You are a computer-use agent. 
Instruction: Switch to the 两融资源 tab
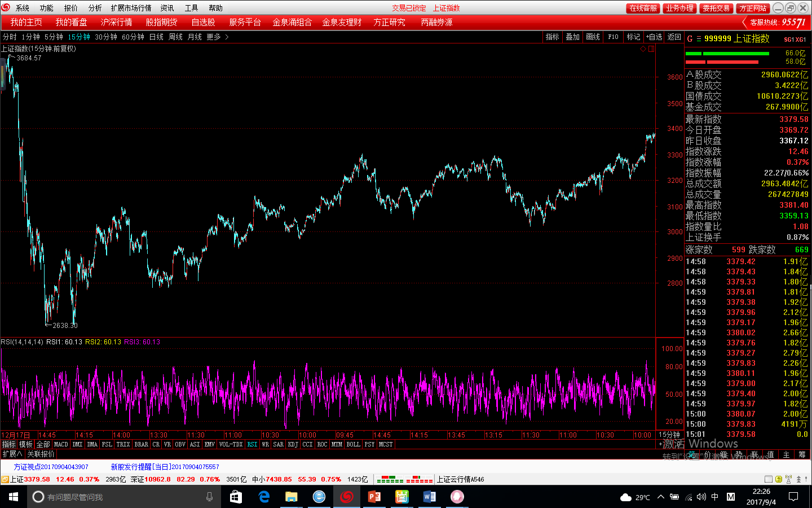(x=436, y=22)
